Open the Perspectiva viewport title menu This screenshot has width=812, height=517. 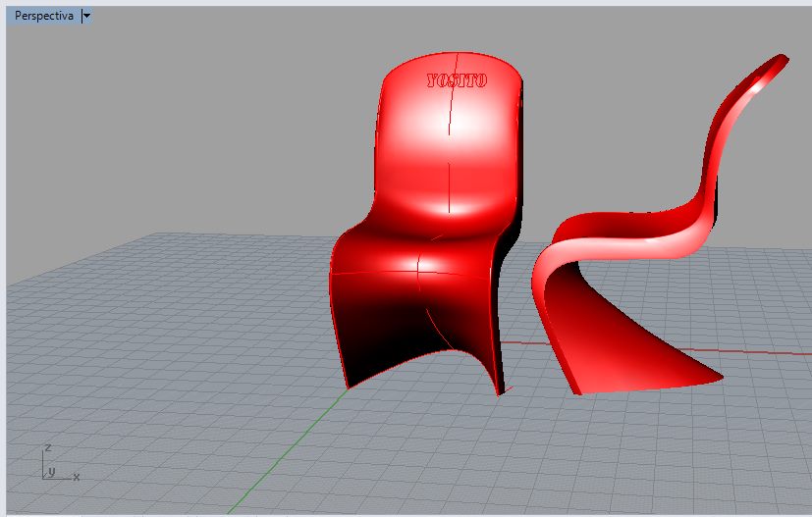point(44,16)
